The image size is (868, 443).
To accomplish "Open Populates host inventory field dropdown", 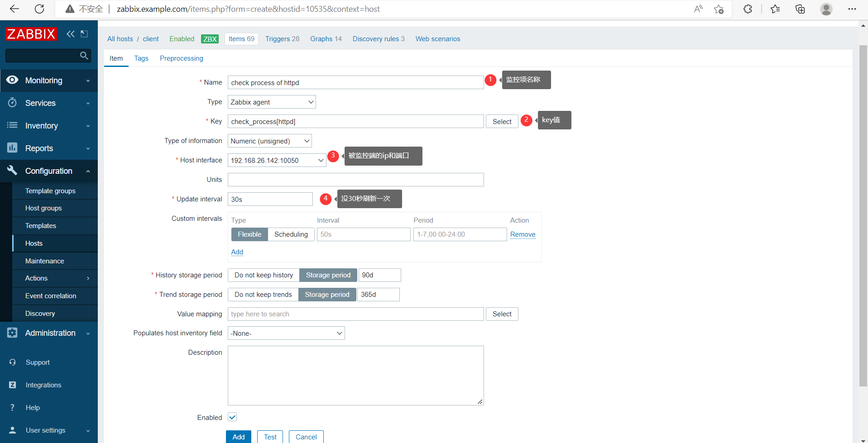I will pyautogui.click(x=286, y=333).
